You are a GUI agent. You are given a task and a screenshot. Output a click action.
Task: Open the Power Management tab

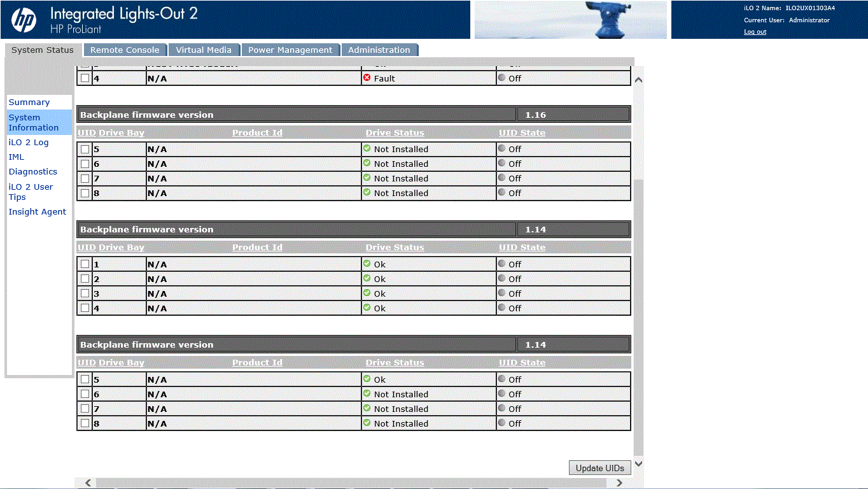point(290,50)
